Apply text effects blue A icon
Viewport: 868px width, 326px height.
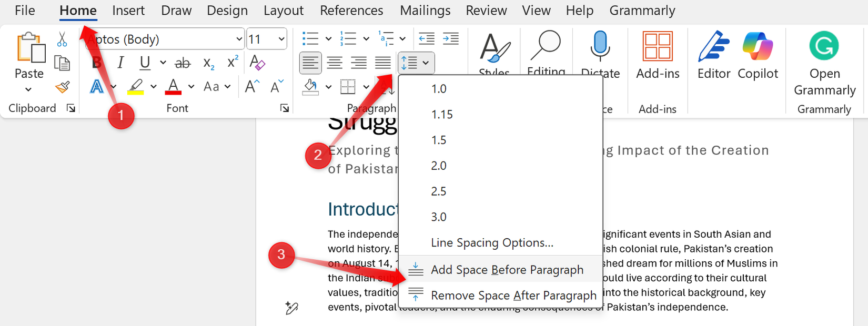(x=97, y=86)
